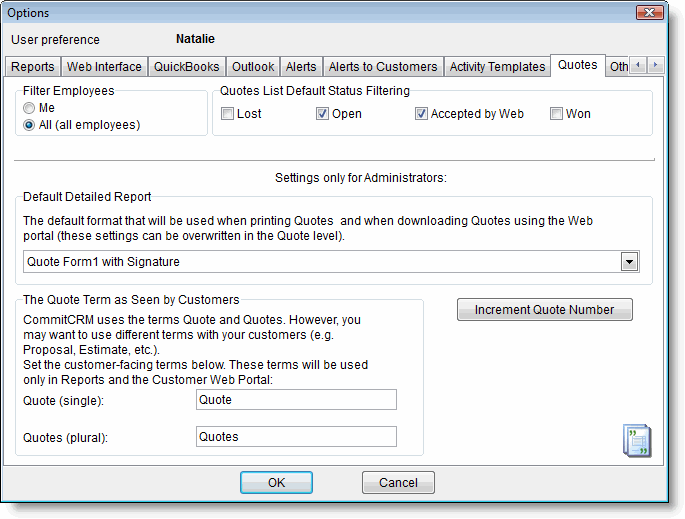Switch to the Reports tab
This screenshot has width=685, height=519.
33,67
